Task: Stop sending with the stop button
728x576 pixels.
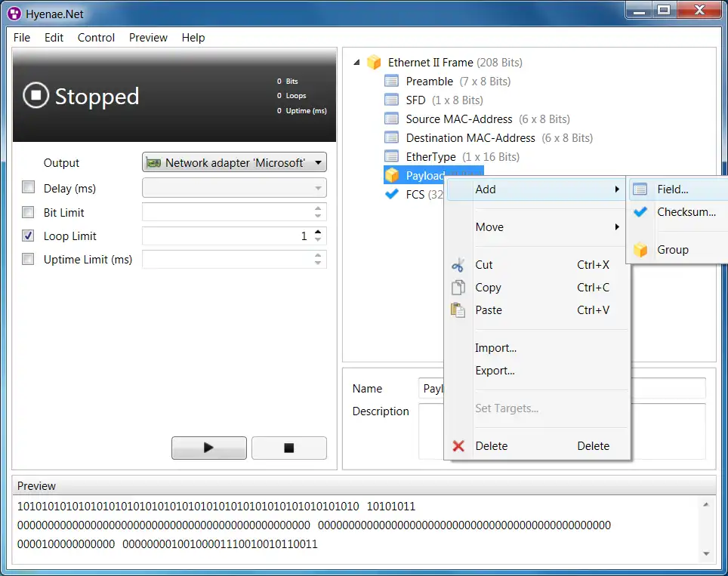Action: (288, 448)
